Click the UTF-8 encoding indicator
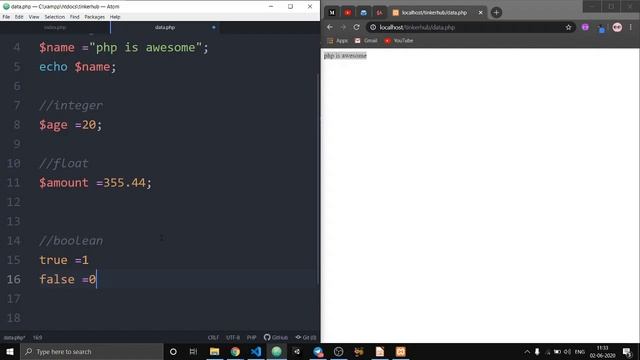The width and height of the screenshot is (640, 360). [233, 338]
